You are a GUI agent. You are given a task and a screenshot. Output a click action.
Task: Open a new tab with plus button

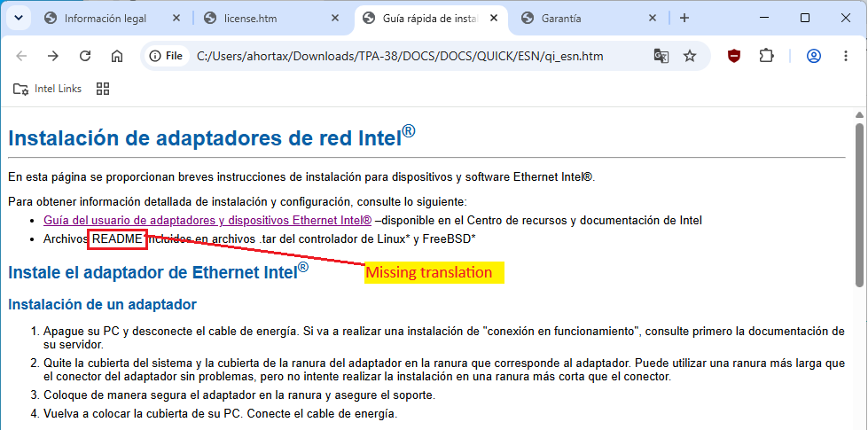pyautogui.click(x=684, y=19)
